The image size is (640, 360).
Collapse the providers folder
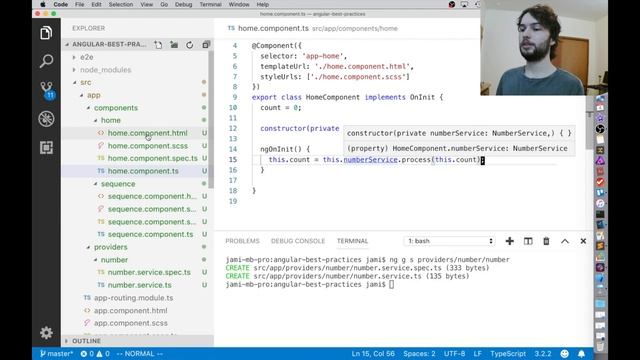[x=111, y=247]
